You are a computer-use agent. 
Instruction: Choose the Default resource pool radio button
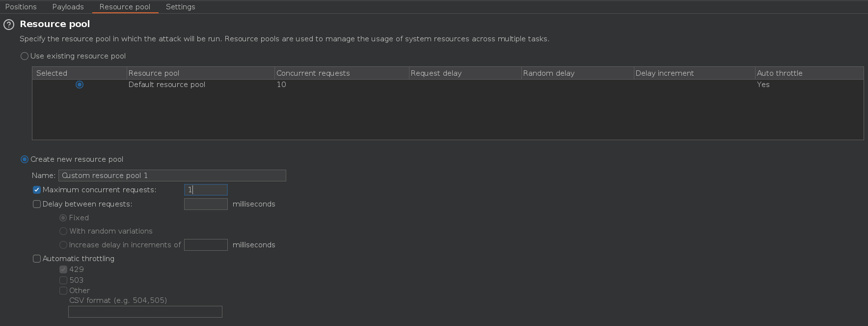(80, 85)
